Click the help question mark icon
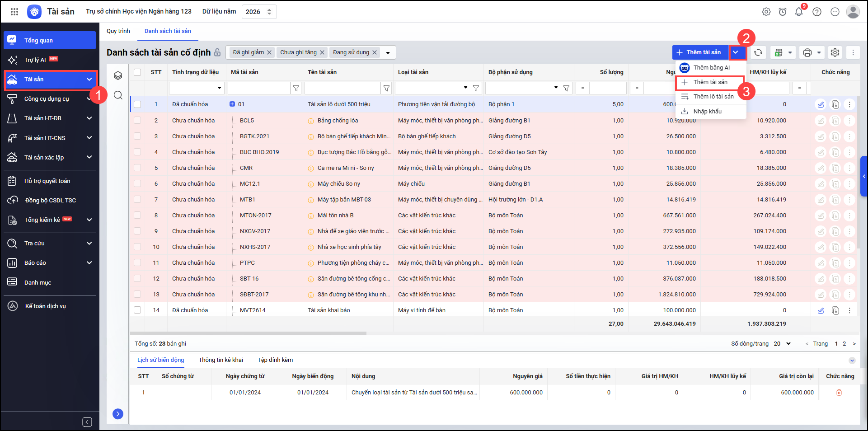The width and height of the screenshot is (868, 431). pos(817,12)
